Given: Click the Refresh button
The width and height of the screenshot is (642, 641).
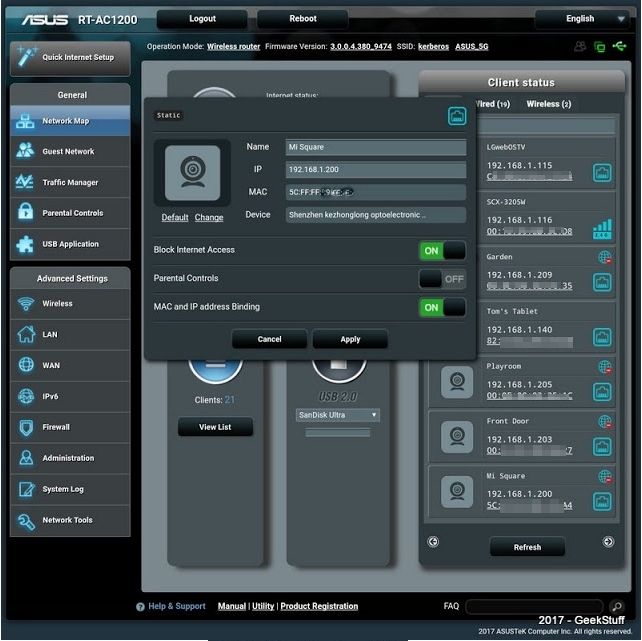Looking at the screenshot, I should [527, 547].
